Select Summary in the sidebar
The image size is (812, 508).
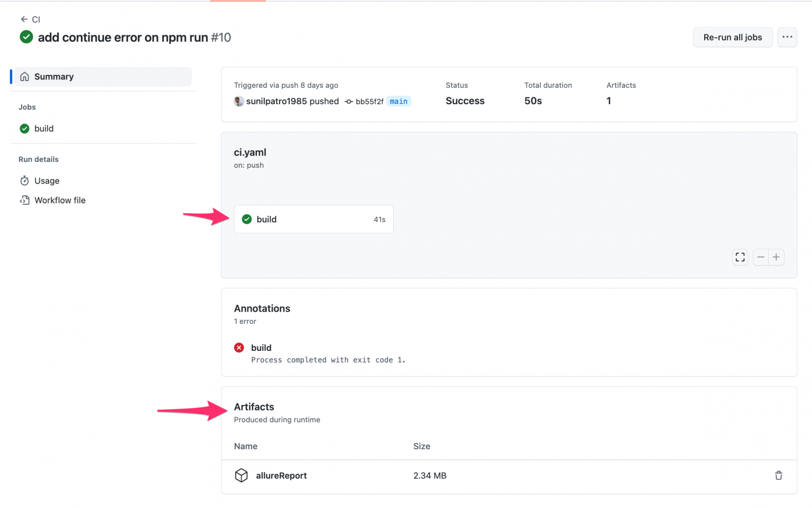pyautogui.click(x=53, y=76)
